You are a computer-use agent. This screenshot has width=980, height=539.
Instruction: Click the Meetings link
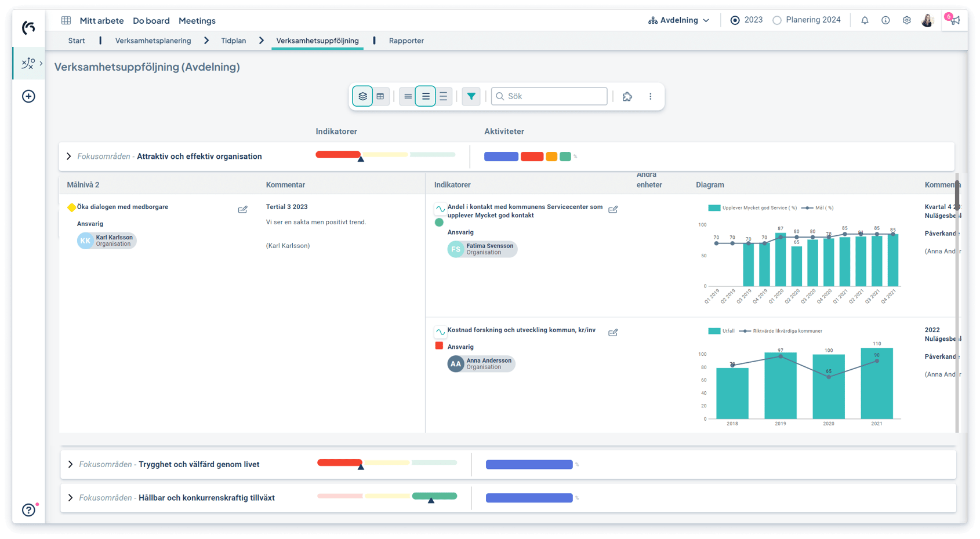[x=197, y=20]
